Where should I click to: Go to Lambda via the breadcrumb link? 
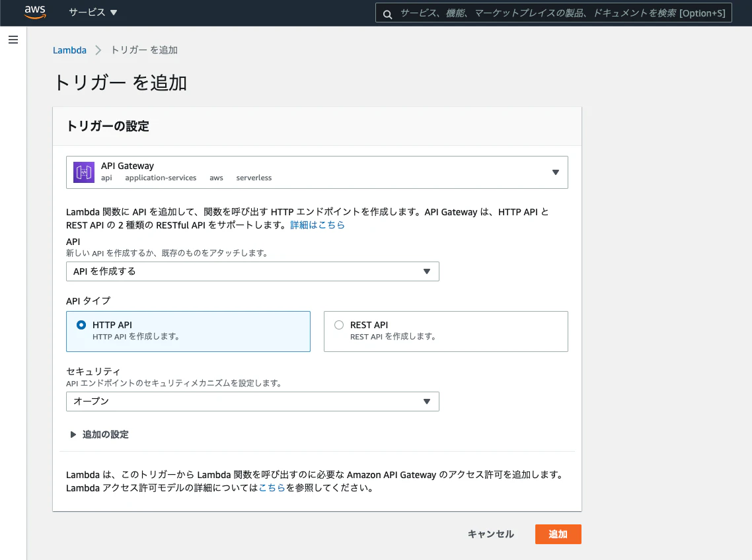tap(69, 50)
